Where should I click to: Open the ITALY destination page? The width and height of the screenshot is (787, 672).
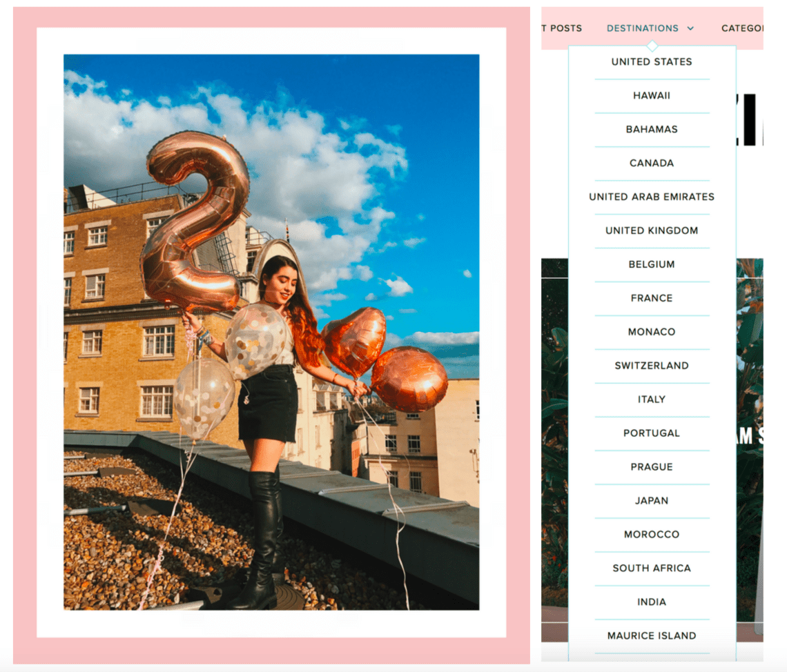(x=651, y=399)
